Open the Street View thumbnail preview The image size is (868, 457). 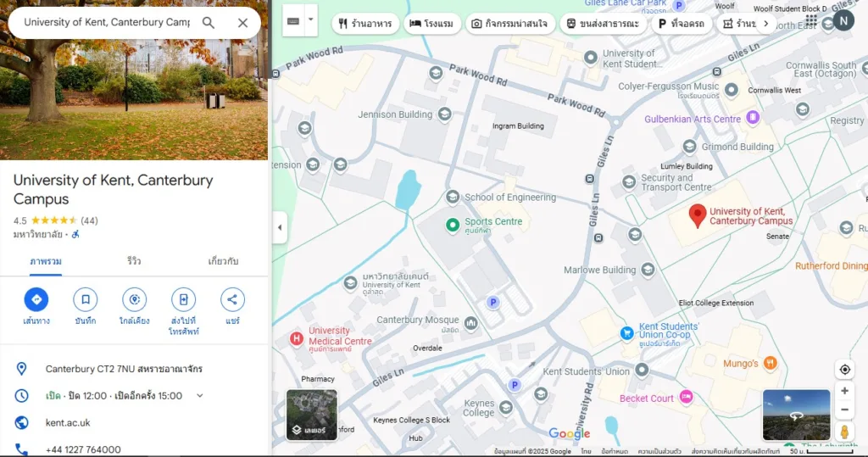796,415
